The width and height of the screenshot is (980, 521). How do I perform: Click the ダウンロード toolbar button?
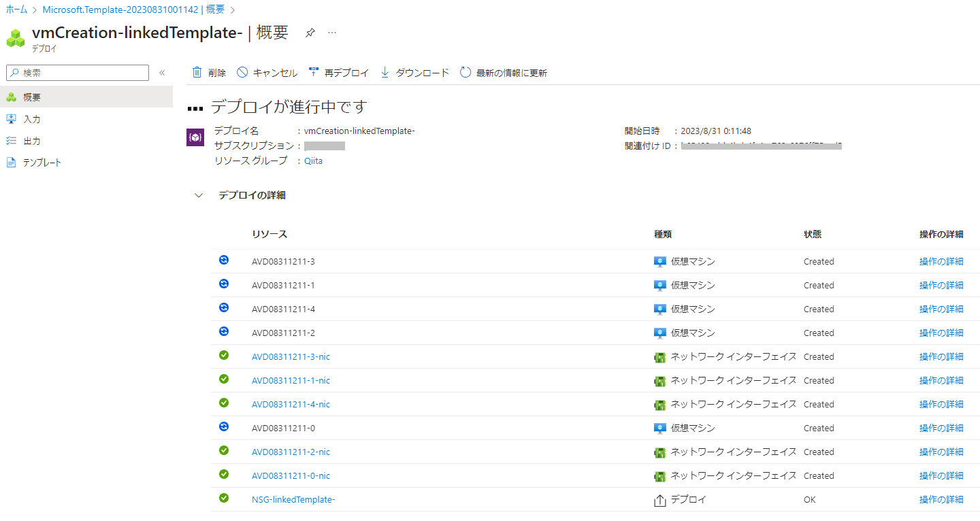(x=414, y=73)
